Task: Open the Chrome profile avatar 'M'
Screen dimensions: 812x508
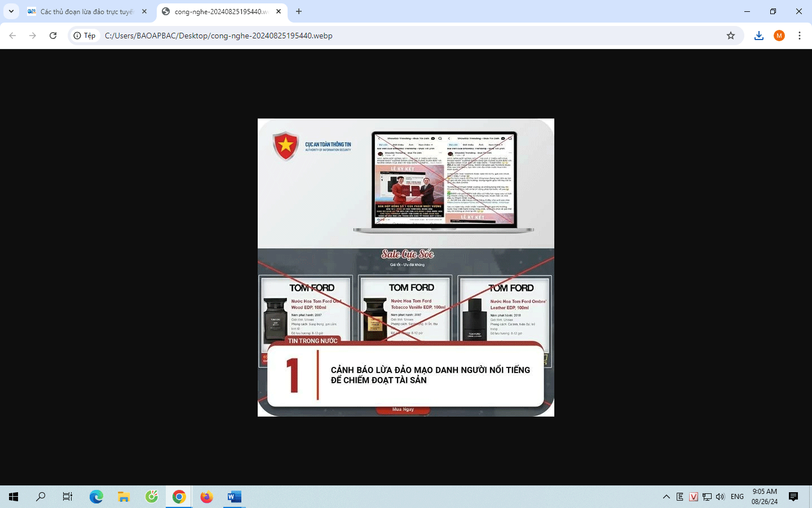Action: (779, 36)
